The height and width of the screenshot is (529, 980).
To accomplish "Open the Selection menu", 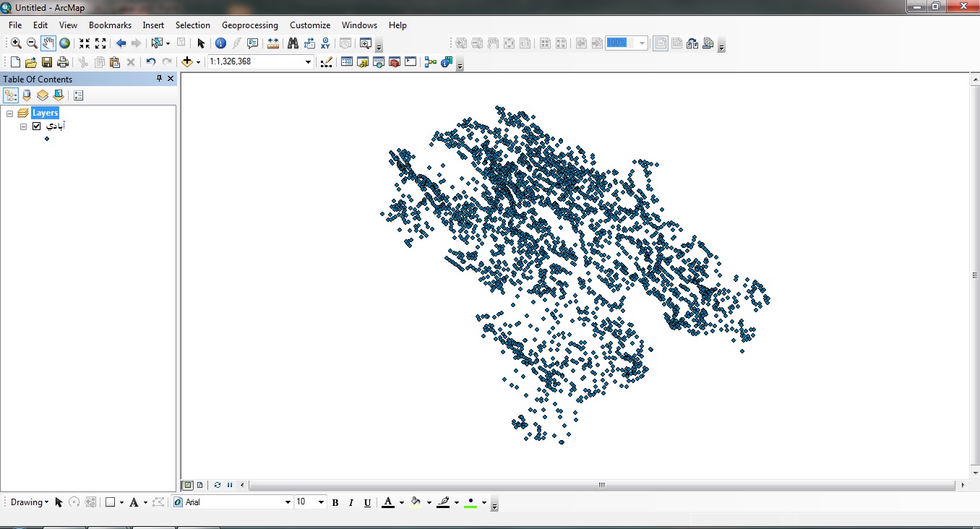I will click(193, 25).
